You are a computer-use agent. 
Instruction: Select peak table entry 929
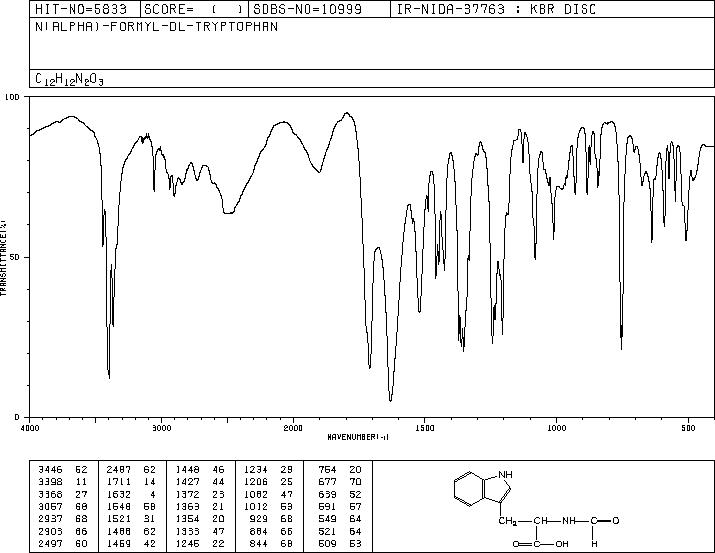259,519
